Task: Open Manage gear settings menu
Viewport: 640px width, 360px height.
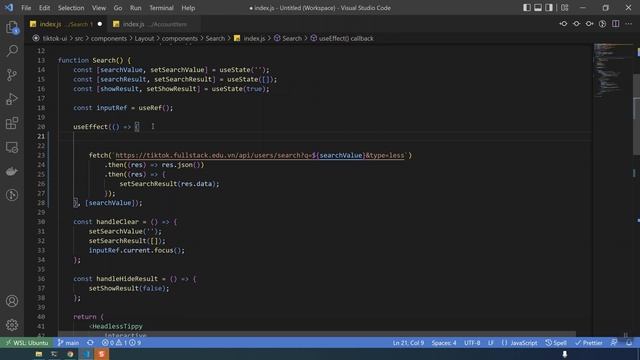Action: click(x=12, y=325)
